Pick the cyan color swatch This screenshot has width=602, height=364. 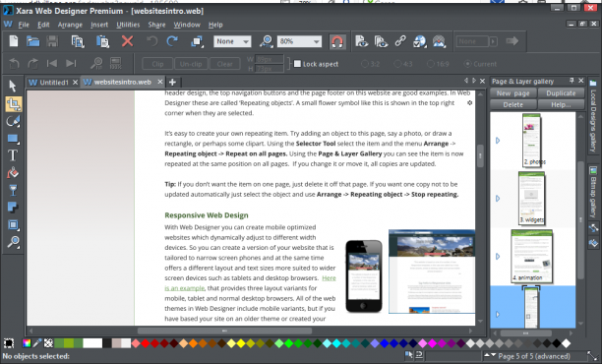tap(336, 343)
